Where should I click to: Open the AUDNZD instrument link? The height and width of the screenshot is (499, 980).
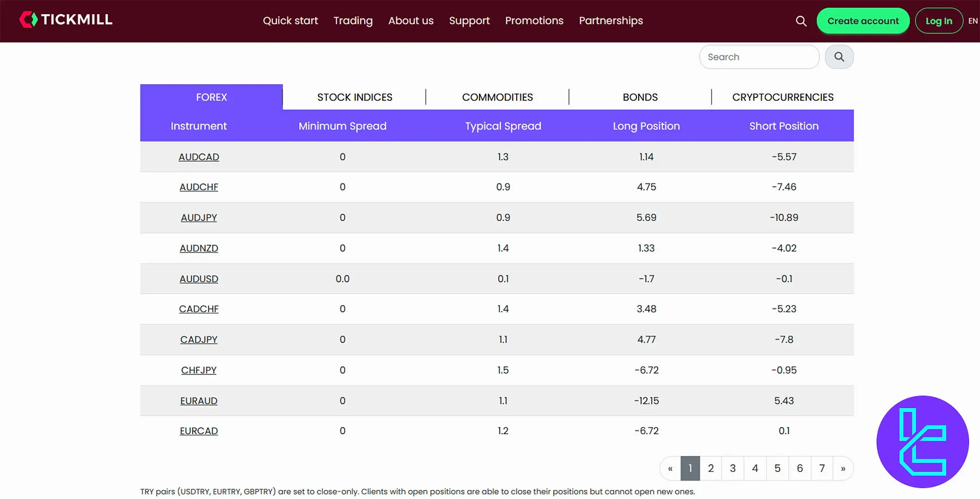tap(199, 248)
